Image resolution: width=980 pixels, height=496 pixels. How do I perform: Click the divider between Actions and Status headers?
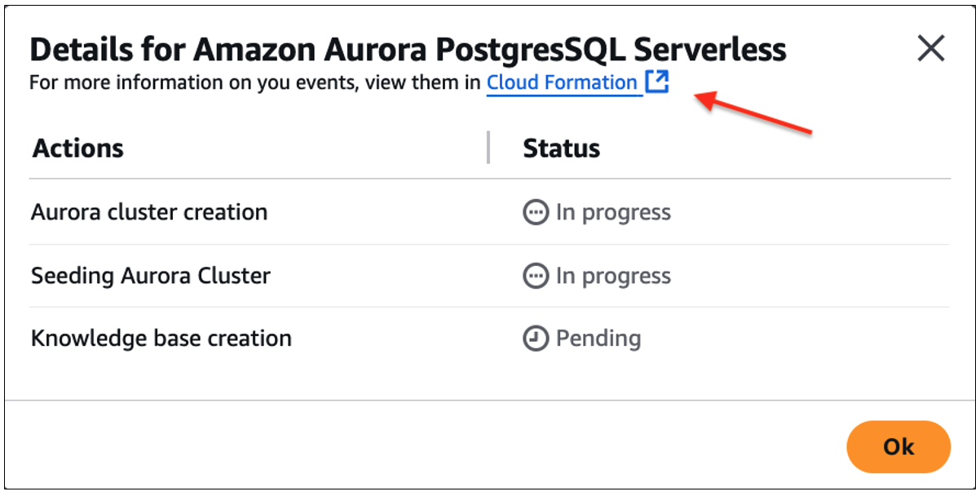(x=488, y=148)
